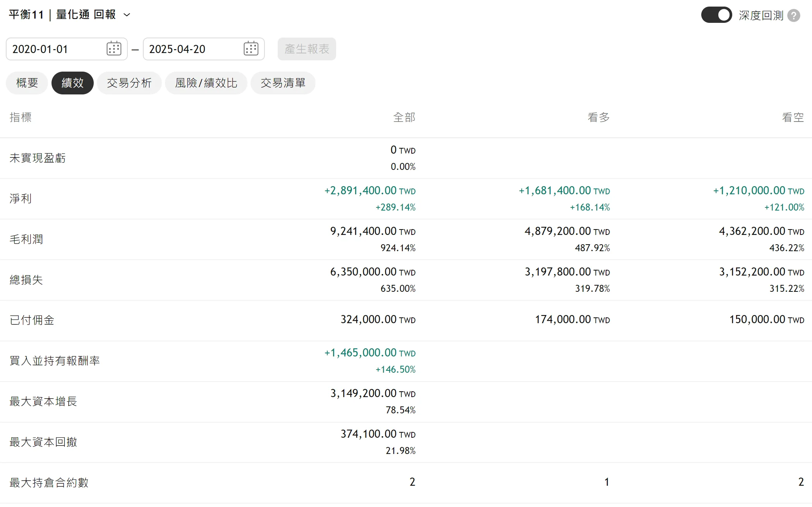Switch to the 概要 tab
This screenshot has height=507, width=812.
point(27,83)
